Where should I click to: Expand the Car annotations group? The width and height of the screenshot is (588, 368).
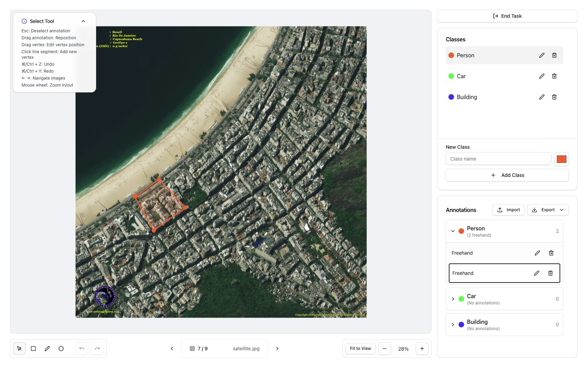[453, 299]
